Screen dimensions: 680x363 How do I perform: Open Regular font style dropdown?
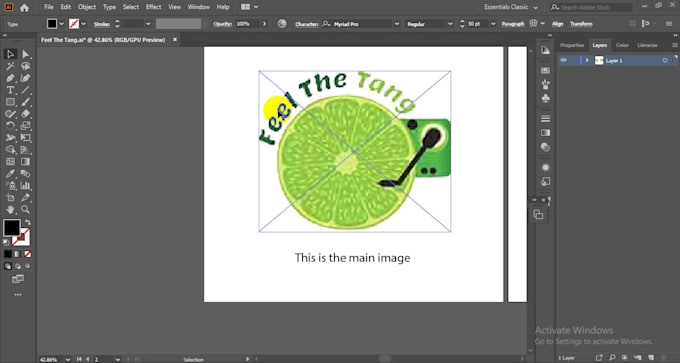[450, 24]
